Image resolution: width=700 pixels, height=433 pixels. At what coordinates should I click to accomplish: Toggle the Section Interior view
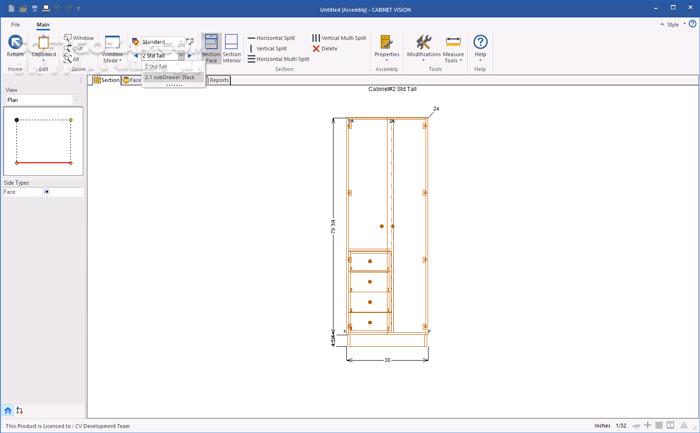click(x=232, y=48)
